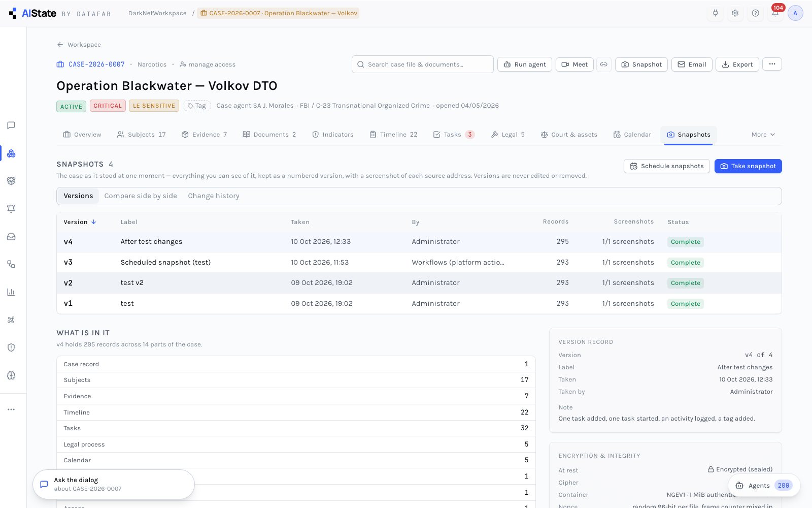
Task: Click the case breadcrumb chip Operation Blackwater
Action: coord(279,13)
